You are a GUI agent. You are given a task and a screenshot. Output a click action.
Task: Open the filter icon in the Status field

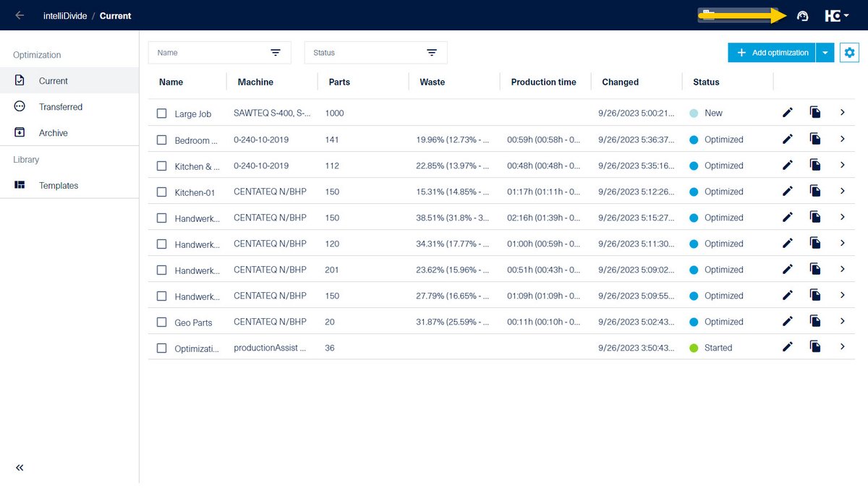[x=432, y=52]
